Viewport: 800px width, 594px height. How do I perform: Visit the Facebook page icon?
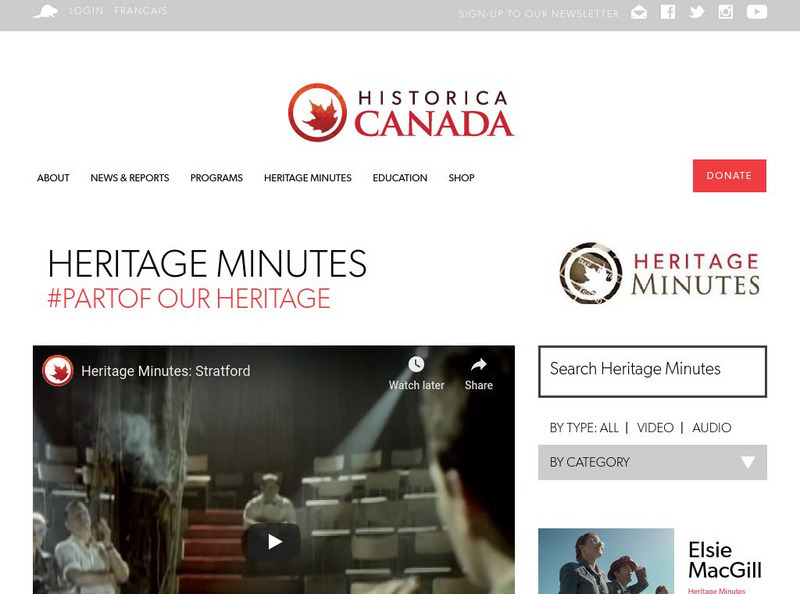tap(668, 11)
